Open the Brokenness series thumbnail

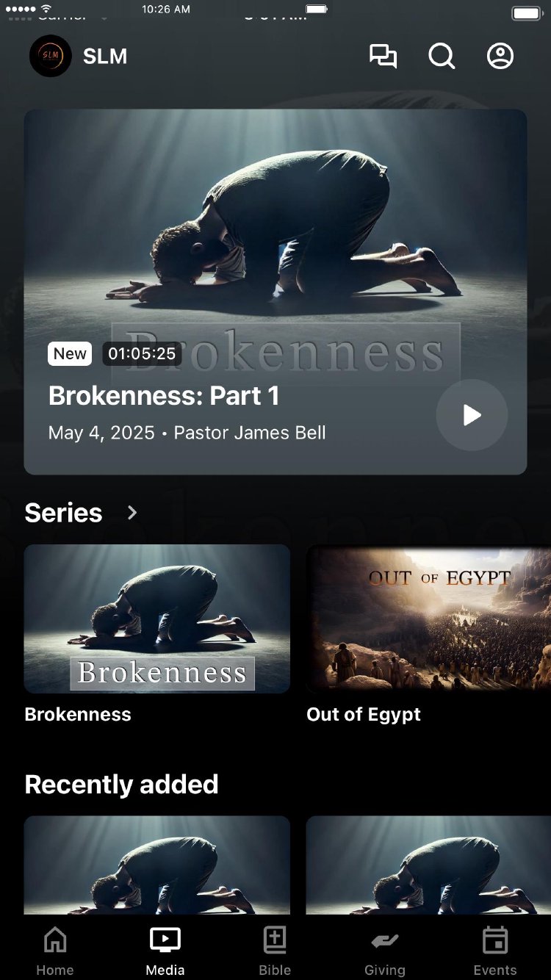[157, 619]
